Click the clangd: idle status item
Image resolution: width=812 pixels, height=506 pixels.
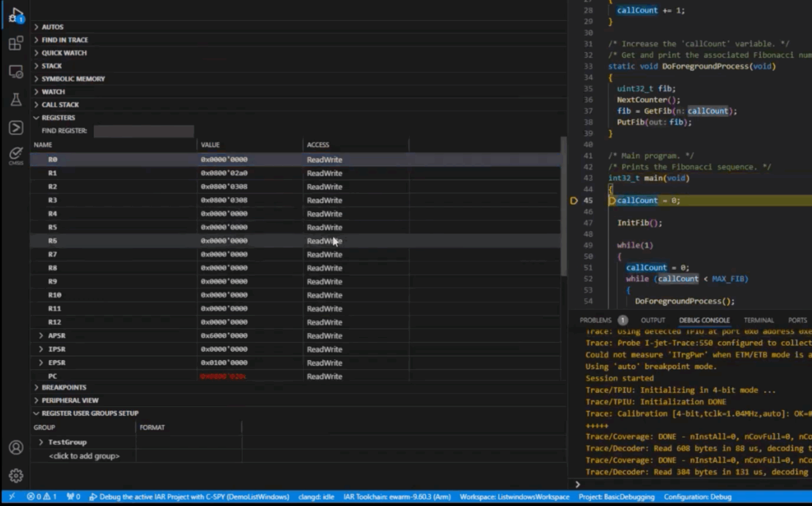(316, 496)
